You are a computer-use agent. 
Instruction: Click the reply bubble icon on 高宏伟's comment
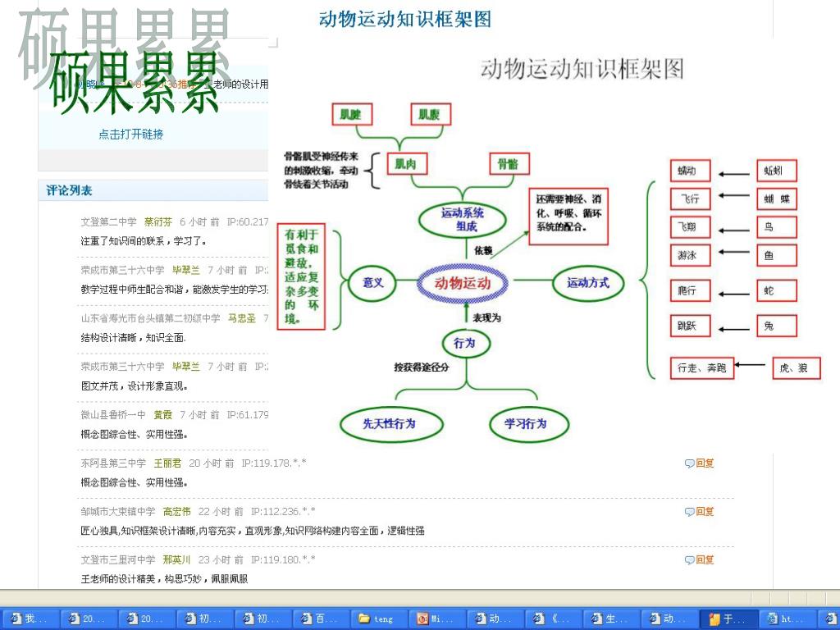tap(689, 512)
